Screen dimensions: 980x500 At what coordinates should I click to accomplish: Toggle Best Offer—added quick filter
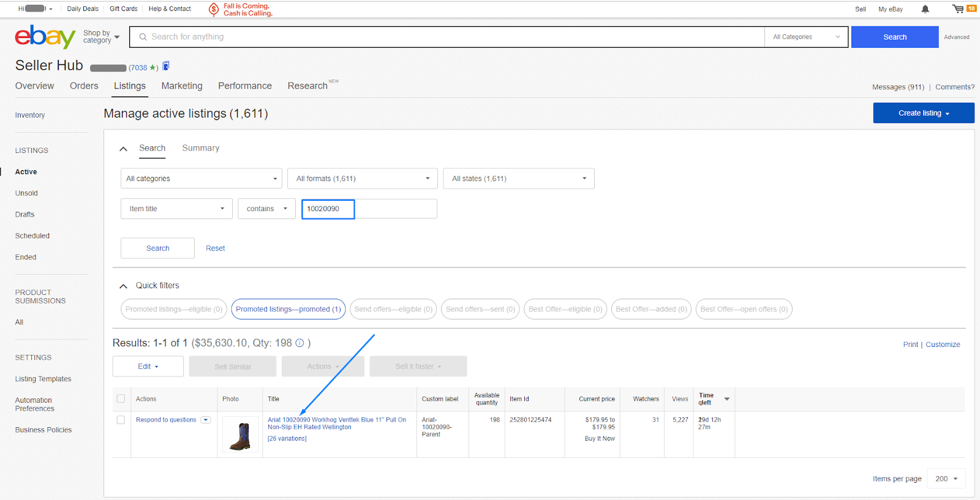click(x=651, y=309)
